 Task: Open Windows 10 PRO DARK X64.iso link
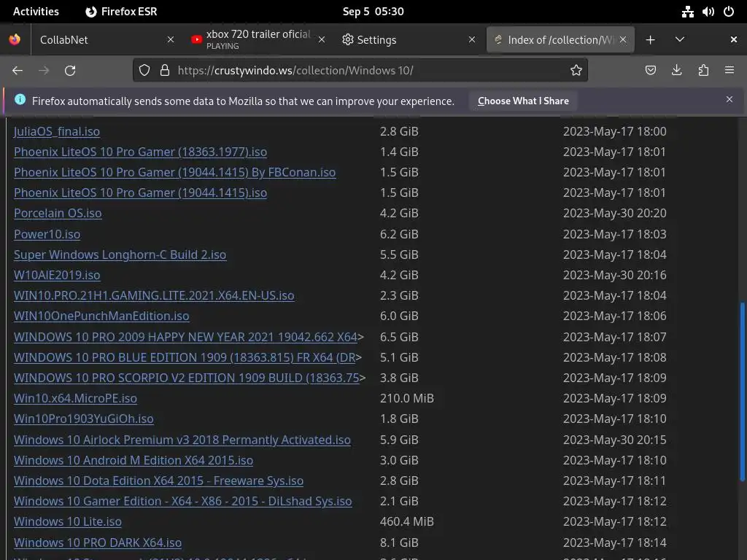pos(97,542)
